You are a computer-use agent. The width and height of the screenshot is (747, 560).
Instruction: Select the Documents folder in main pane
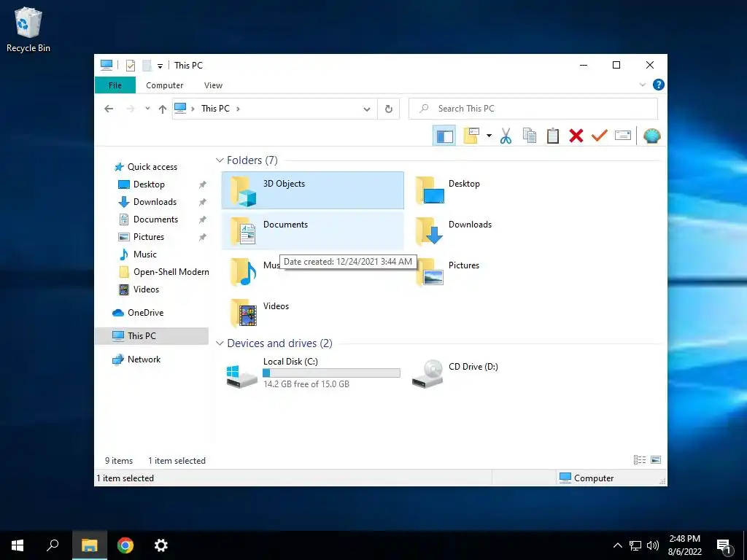click(x=312, y=231)
